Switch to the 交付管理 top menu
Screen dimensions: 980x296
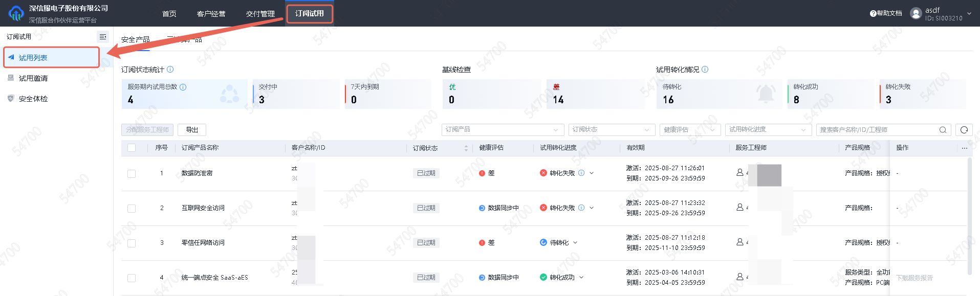pos(260,14)
